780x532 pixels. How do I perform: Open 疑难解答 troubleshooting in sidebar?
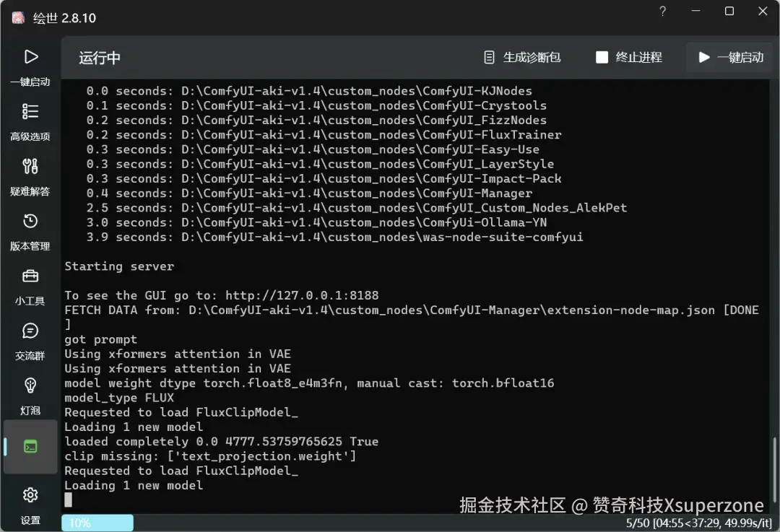click(x=30, y=177)
